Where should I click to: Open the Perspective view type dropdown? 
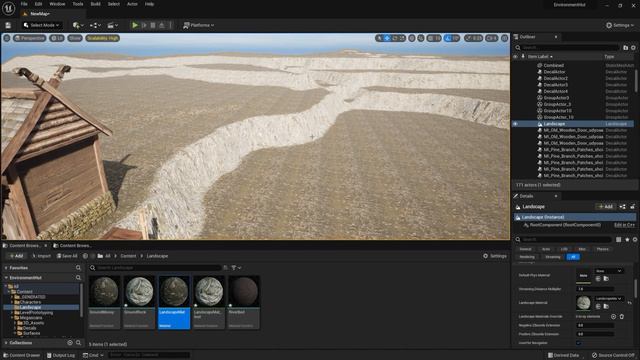coord(29,38)
